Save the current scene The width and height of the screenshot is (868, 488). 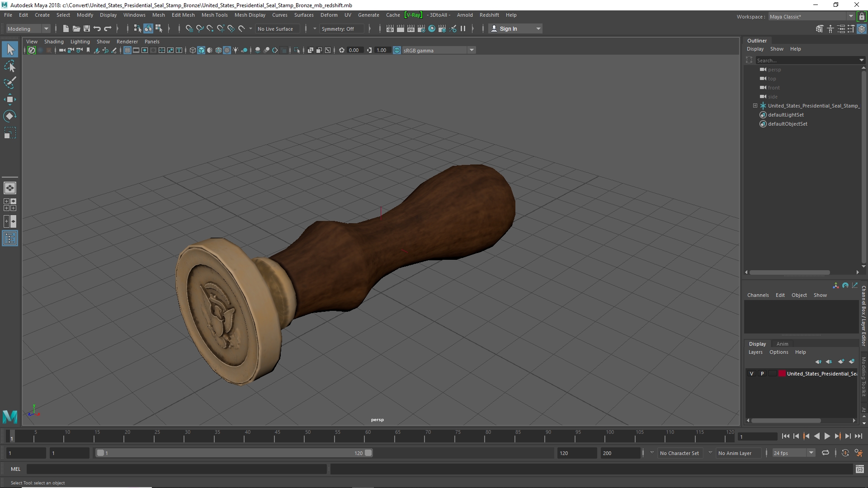[x=86, y=28]
